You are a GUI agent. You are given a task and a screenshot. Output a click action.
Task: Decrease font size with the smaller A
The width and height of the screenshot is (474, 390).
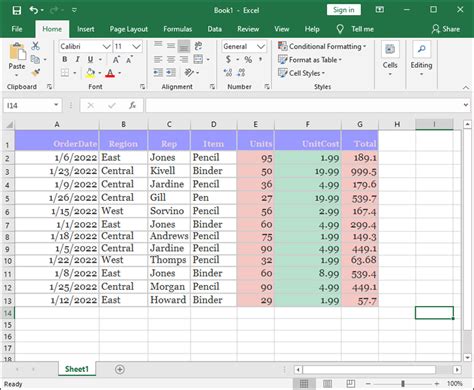[129, 60]
